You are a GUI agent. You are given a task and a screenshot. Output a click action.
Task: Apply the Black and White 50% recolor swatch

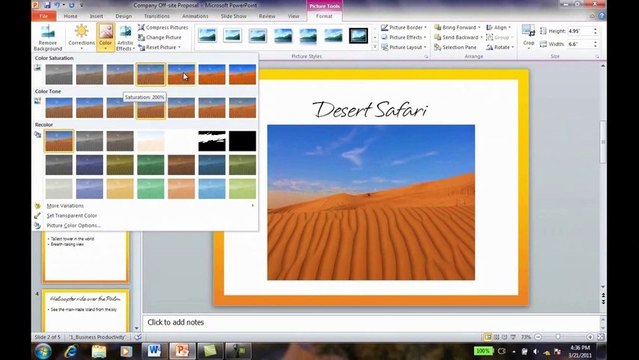click(x=212, y=141)
